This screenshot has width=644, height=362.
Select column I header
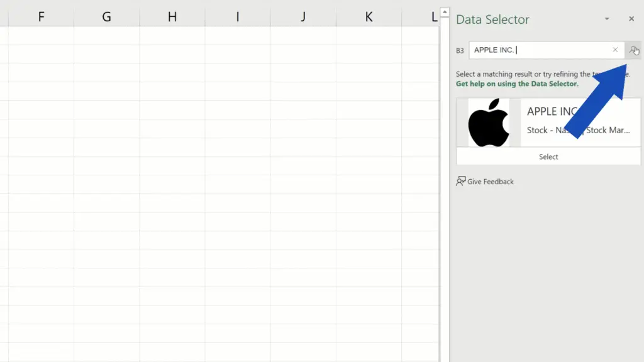pyautogui.click(x=237, y=17)
